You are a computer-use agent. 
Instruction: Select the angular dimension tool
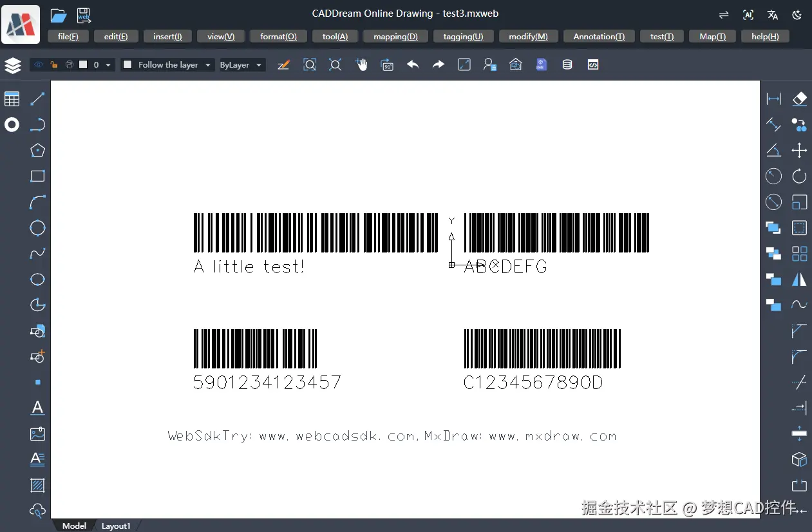point(773,150)
